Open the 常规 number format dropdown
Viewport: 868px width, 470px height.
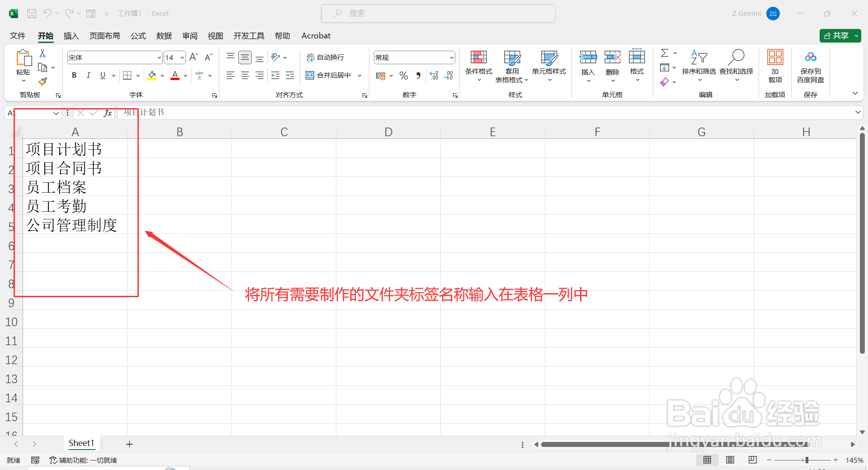tap(451, 57)
